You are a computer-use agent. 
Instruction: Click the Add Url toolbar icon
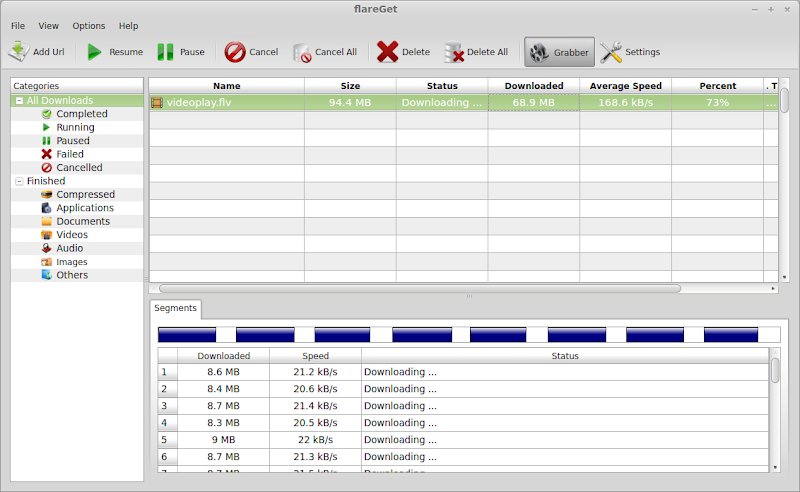tap(19, 52)
